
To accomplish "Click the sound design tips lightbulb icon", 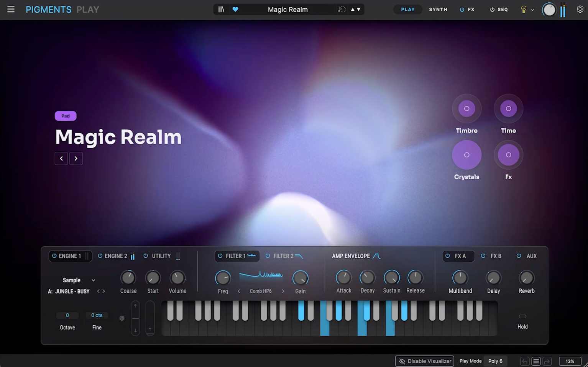I will tap(524, 9).
